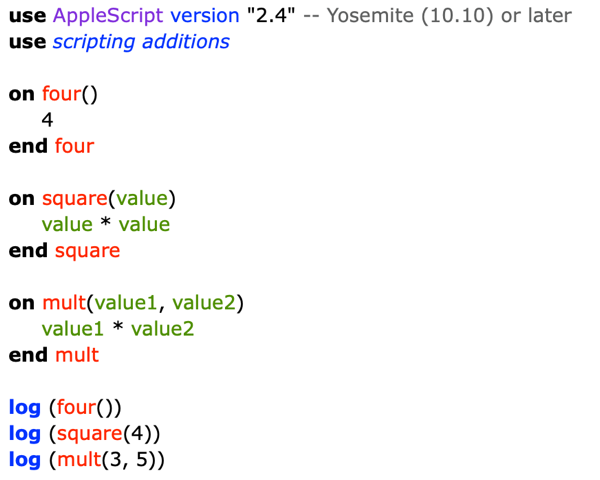600x480 pixels.
Task: Click the version string "2.4"
Action: coord(271,15)
